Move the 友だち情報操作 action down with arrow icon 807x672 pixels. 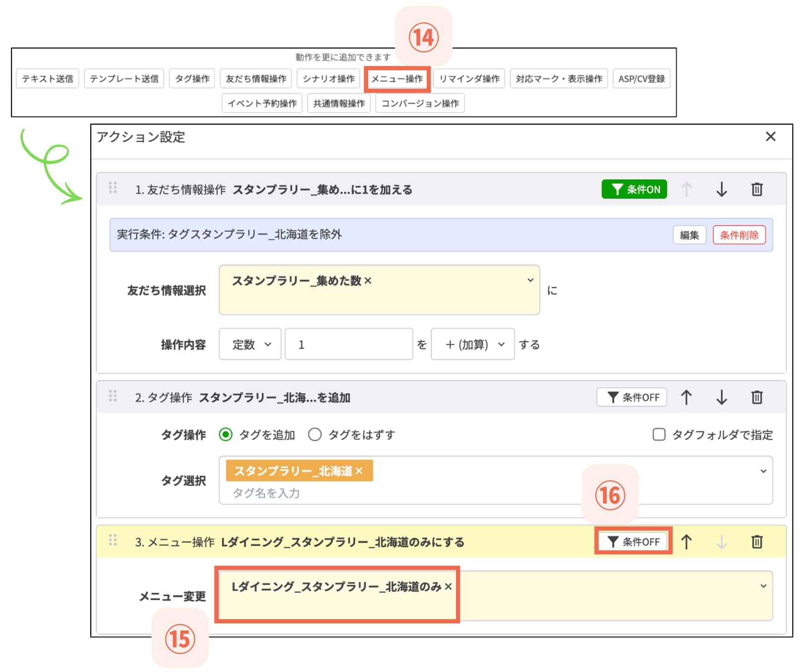tap(722, 189)
